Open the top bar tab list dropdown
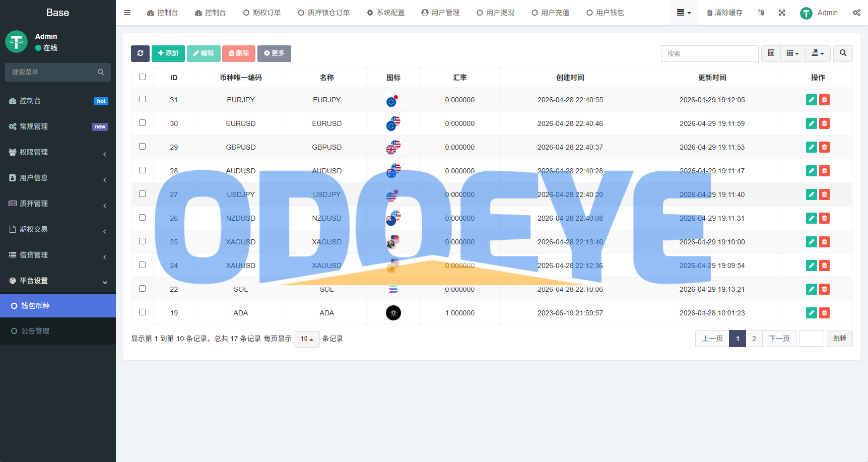The height and width of the screenshot is (462, 868). [684, 13]
